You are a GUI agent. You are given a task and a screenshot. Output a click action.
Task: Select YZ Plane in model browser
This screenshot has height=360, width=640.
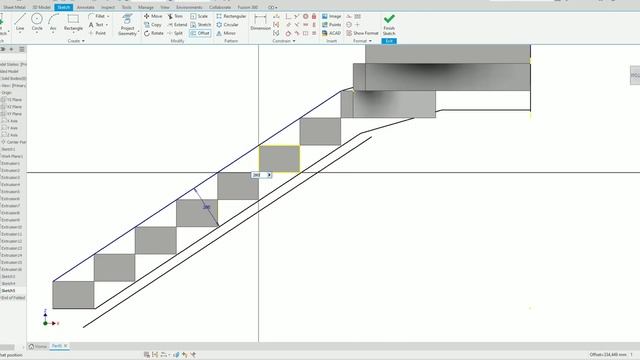pyautogui.click(x=12, y=100)
